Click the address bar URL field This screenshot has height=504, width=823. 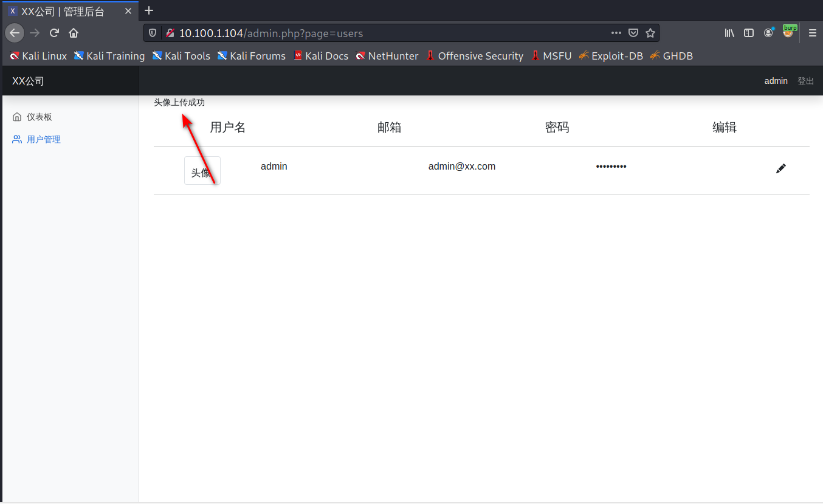point(389,33)
